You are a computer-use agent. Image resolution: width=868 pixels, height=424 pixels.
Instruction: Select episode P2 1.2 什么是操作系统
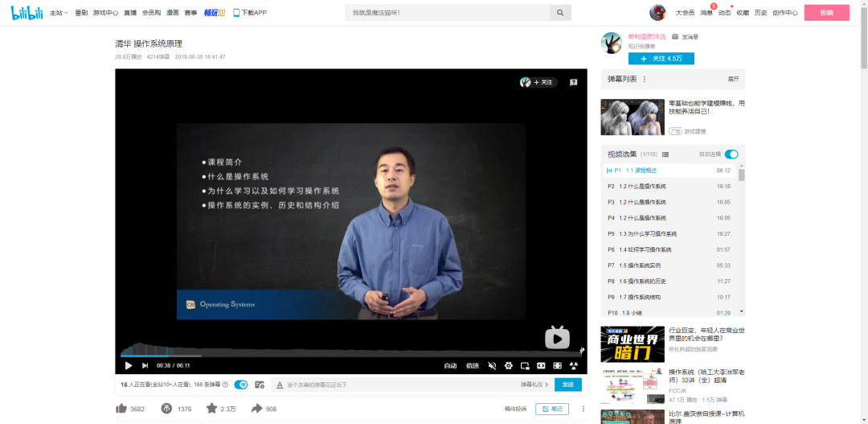pos(669,186)
